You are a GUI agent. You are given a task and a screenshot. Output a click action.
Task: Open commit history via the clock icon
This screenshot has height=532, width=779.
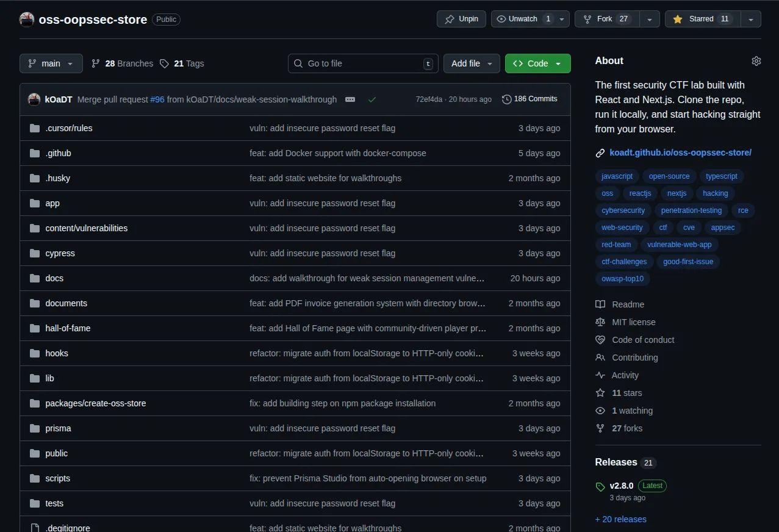506,99
